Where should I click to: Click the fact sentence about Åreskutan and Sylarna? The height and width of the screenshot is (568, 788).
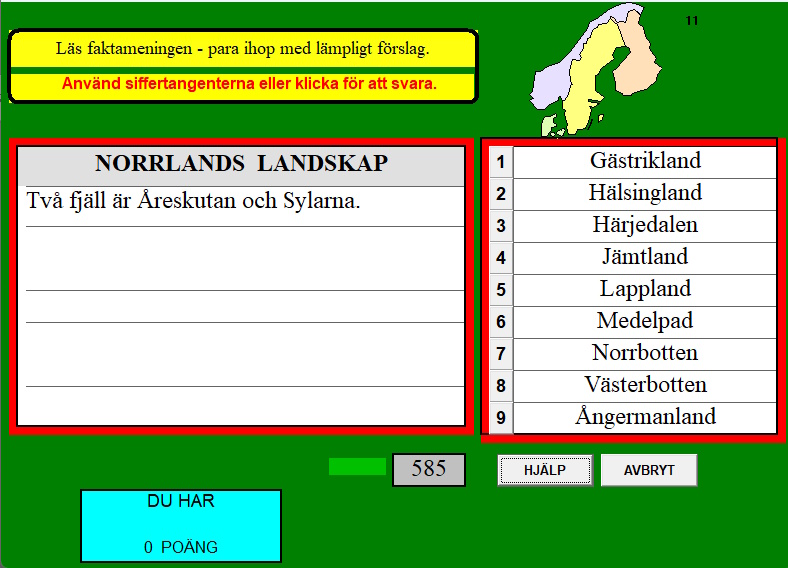[193, 202]
